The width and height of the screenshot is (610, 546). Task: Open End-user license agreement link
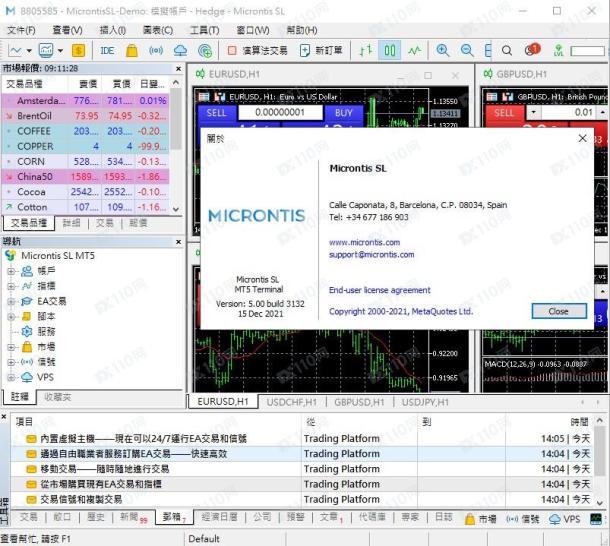(380, 290)
